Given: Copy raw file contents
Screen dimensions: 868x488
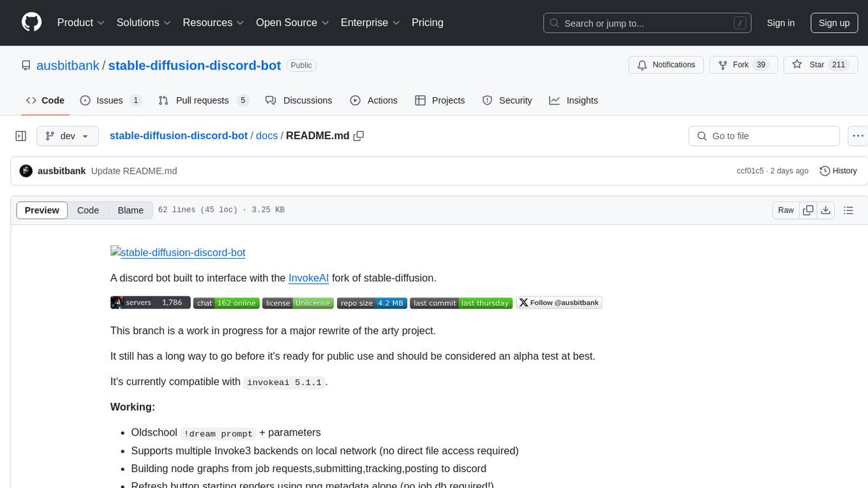Looking at the screenshot, I should 808,210.
